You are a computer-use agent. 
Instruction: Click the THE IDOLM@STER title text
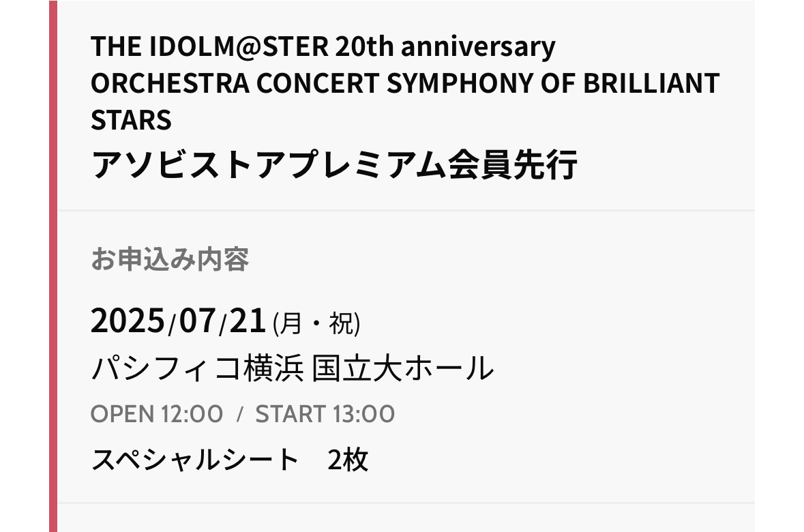coord(210,46)
